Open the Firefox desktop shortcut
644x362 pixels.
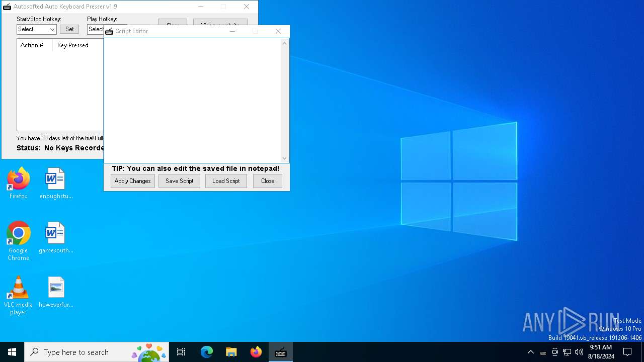click(18, 184)
